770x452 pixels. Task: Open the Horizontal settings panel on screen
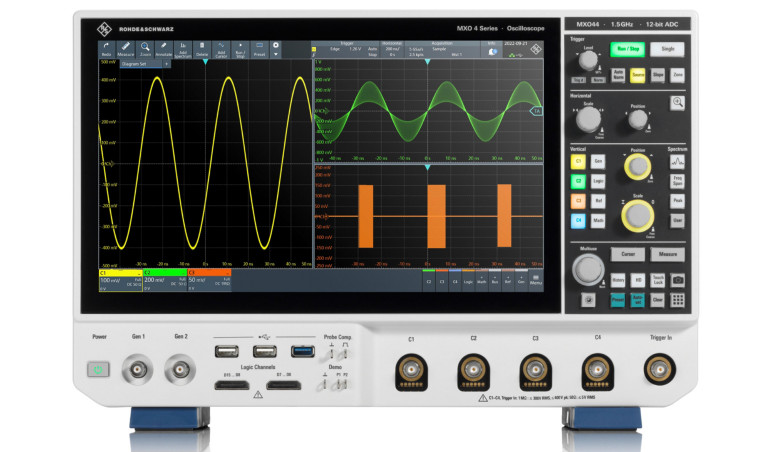(x=392, y=50)
